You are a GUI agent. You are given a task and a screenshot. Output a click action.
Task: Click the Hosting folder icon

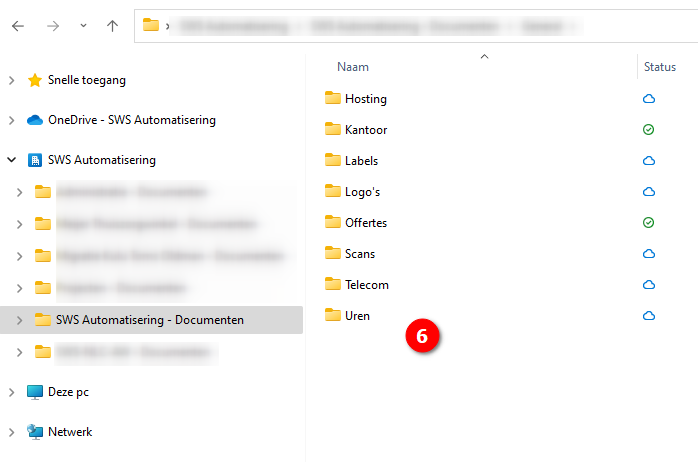[333, 99]
